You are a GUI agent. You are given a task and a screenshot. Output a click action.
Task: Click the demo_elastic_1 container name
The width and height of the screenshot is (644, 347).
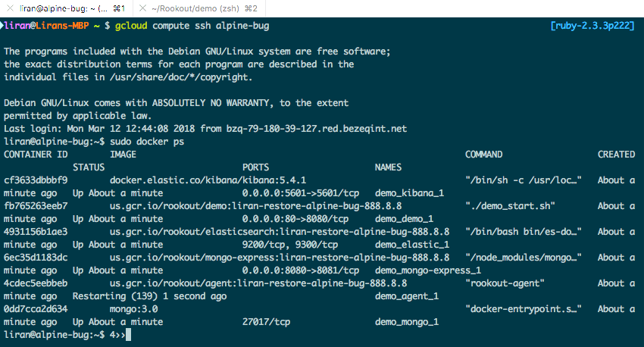coord(412,245)
